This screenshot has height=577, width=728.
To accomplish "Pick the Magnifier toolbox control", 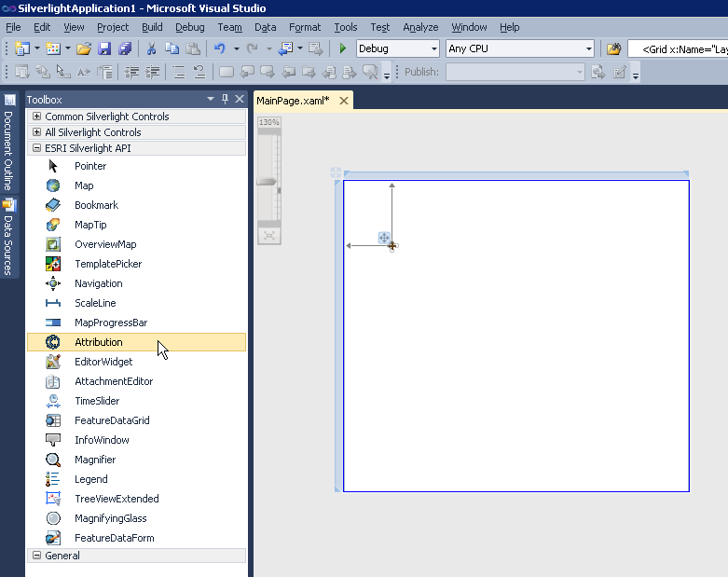I will tap(136, 460).
